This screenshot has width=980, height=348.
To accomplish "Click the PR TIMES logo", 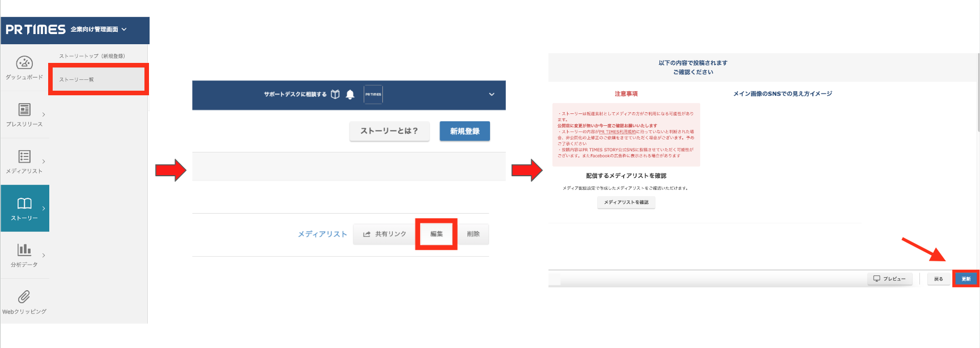I will point(35,29).
